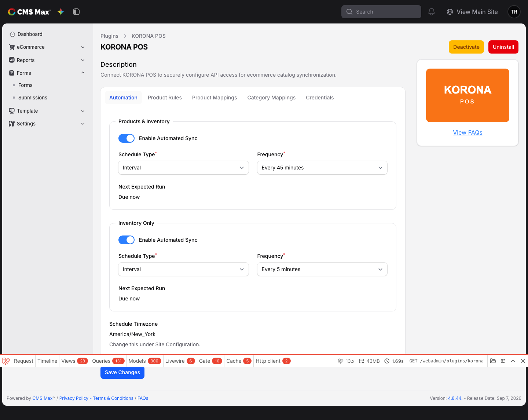
Task: Switch to the Product Mappings tab
Action: coord(214,98)
